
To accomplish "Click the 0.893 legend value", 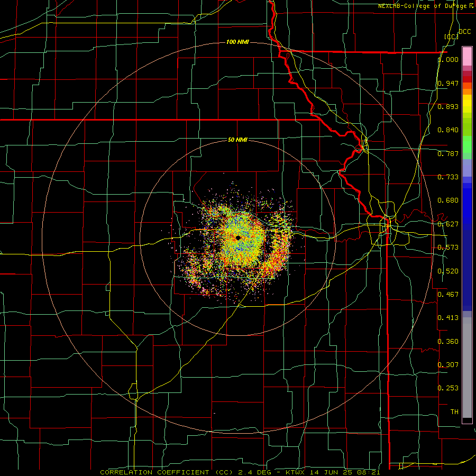I will coord(448,106).
